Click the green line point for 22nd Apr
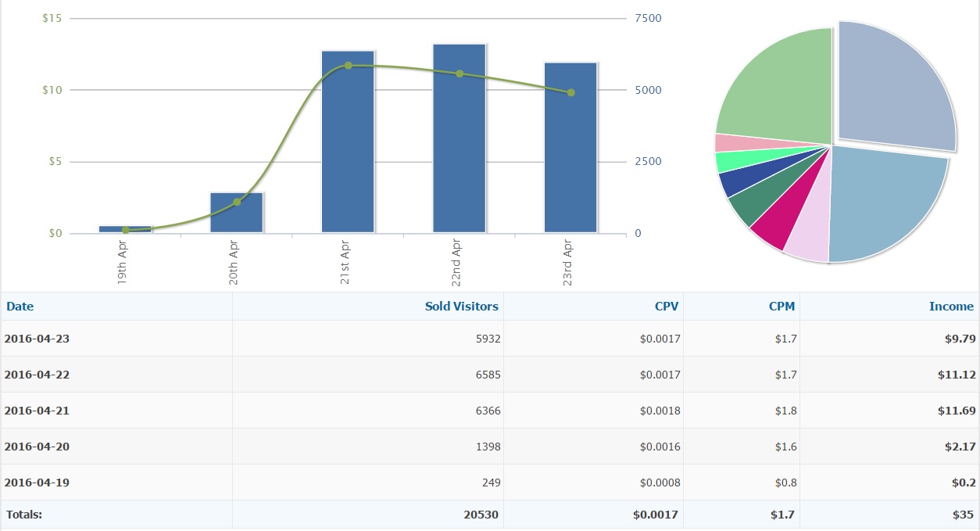This screenshot has width=980, height=531. (460, 74)
